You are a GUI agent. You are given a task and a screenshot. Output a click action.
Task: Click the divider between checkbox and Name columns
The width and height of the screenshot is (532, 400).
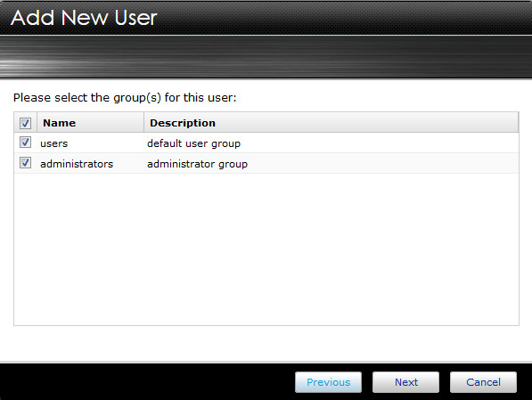click(x=37, y=122)
